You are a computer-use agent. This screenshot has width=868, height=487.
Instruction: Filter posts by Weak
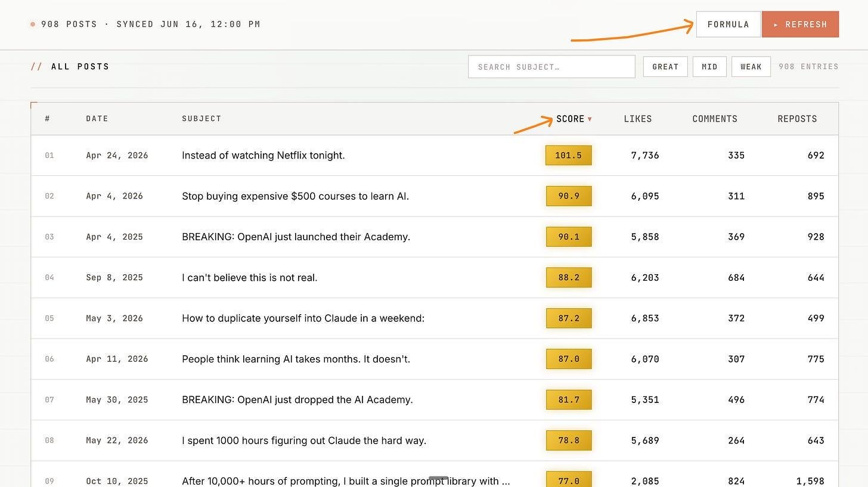(x=751, y=67)
